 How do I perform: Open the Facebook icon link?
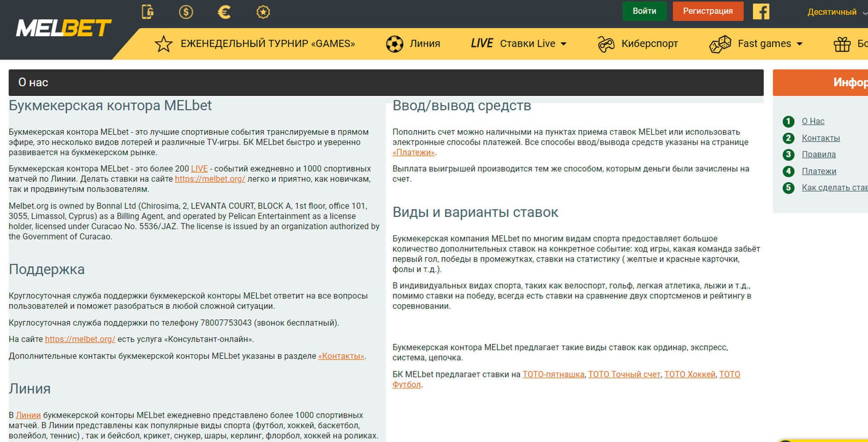(761, 11)
